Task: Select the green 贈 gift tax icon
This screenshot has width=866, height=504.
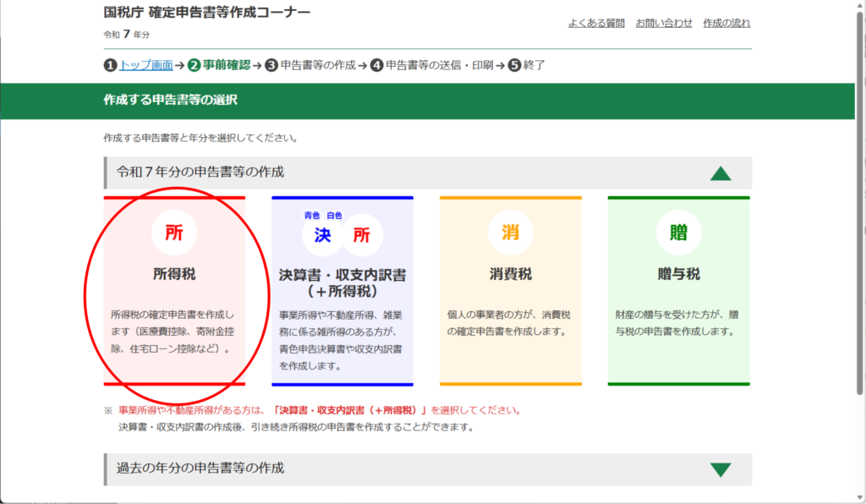Action: click(x=678, y=233)
